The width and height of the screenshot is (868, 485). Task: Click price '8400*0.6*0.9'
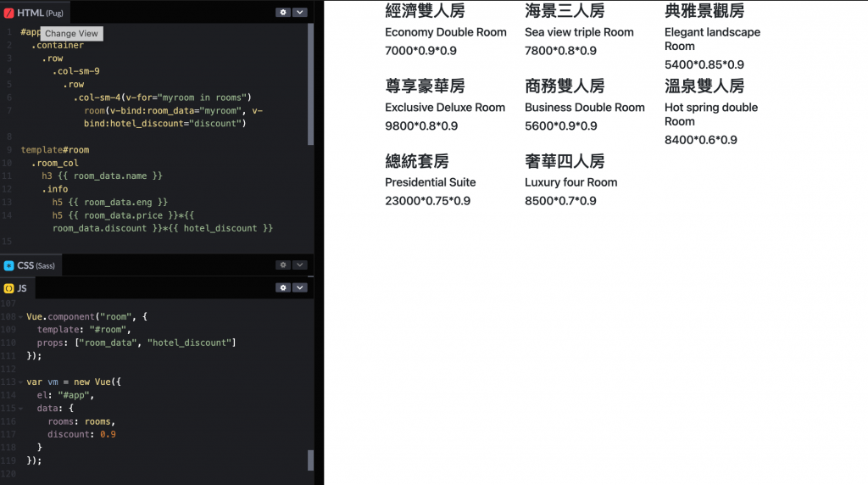[x=701, y=140]
